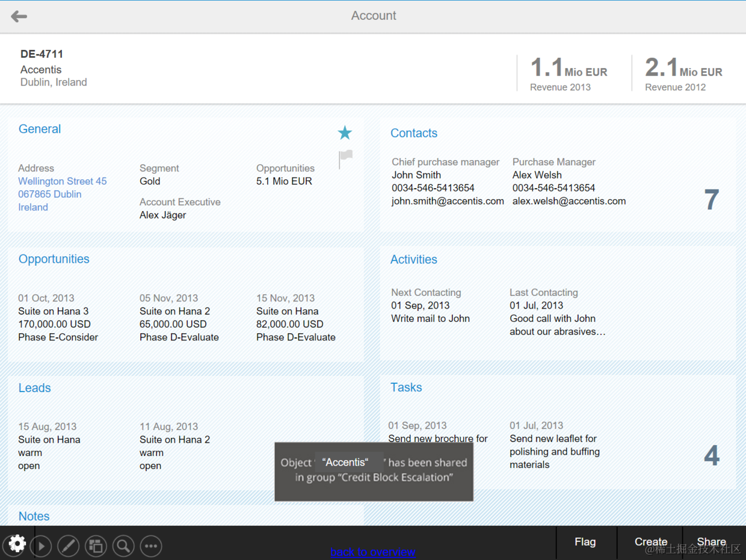Open the Contacts section heading
746x560 pixels.
(414, 134)
